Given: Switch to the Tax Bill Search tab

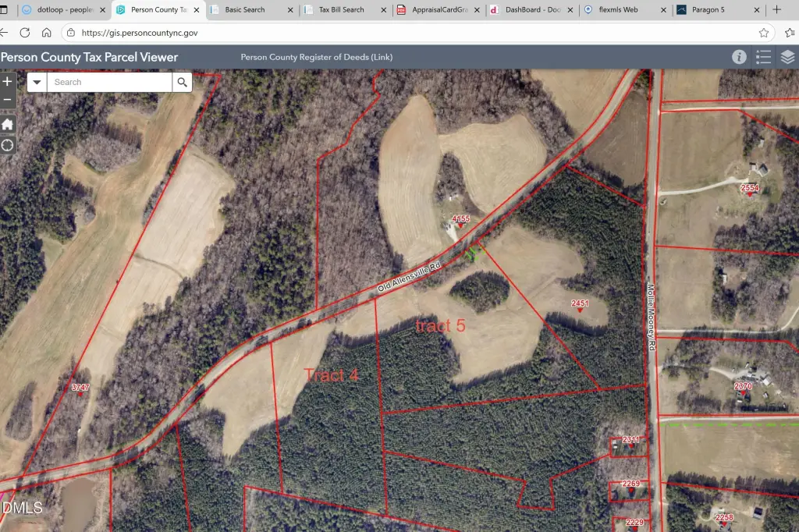Looking at the screenshot, I should 341,10.
